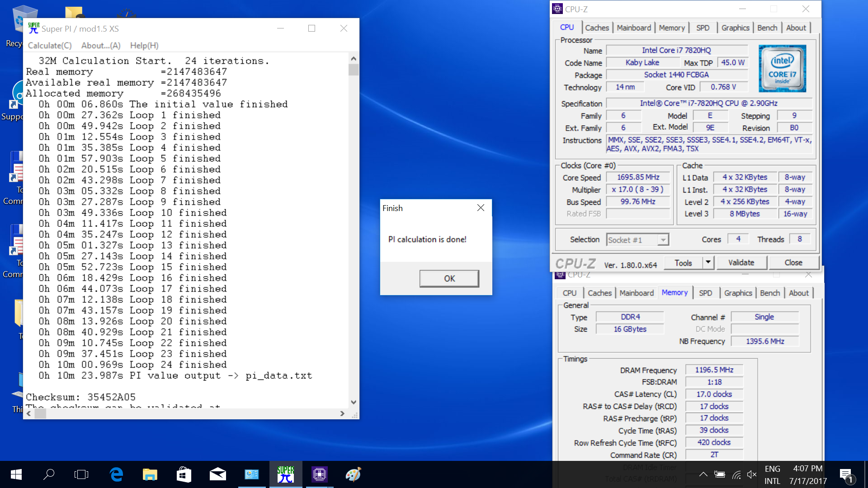Click the Super PI vertical scrollbar down arrow
Viewport: 868px width, 488px height.
pos(354,402)
